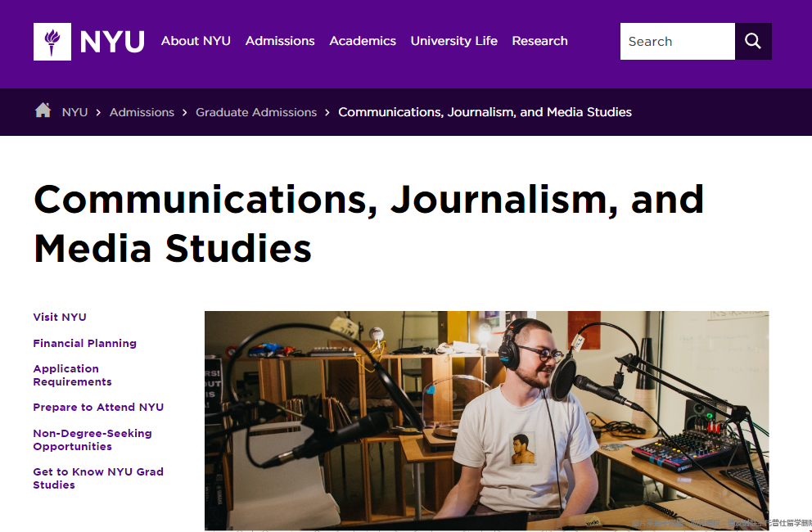Open Non-Degree-Seeking Opportunities link

point(92,440)
